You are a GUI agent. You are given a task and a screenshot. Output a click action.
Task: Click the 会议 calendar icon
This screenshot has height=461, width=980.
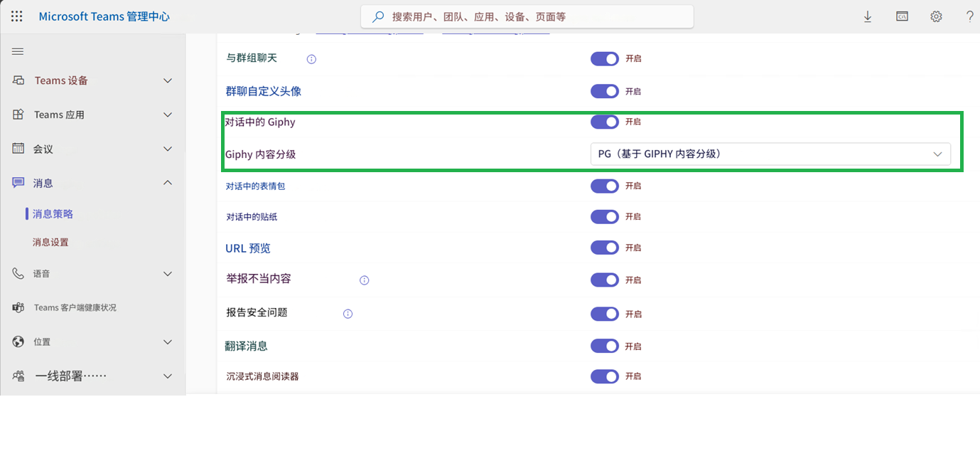pyautogui.click(x=18, y=149)
